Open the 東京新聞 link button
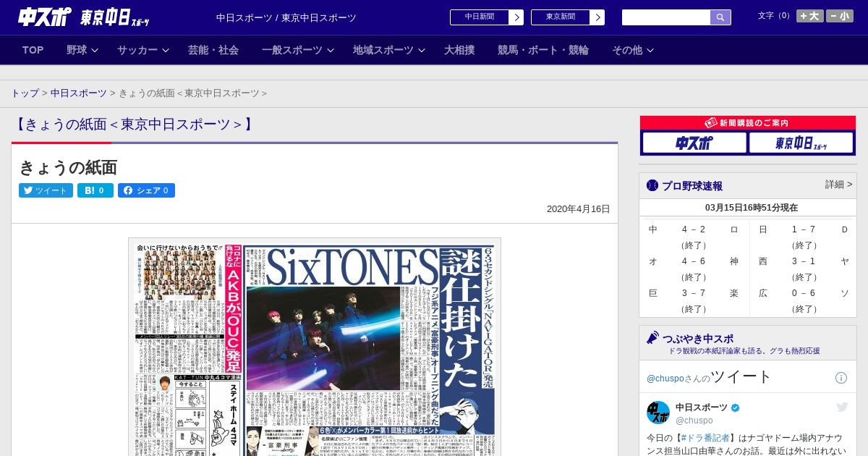The height and width of the screenshot is (456, 868). coord(561,17)
